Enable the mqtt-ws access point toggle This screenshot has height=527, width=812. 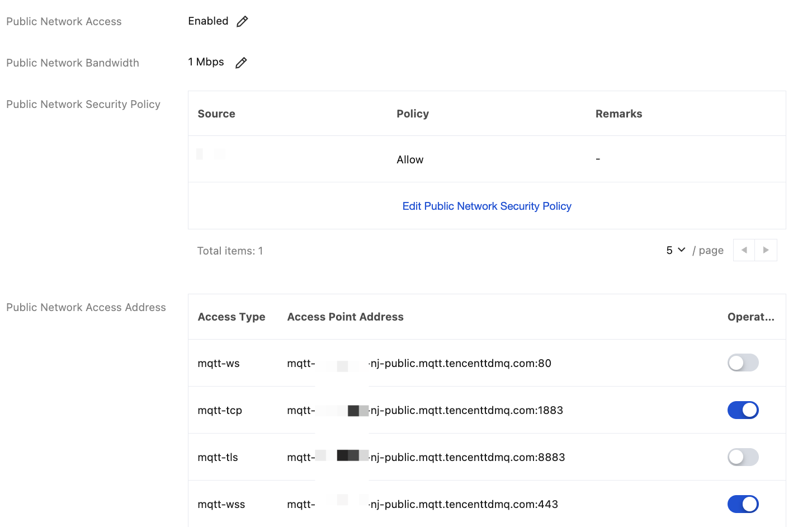(x=743, y=363)
